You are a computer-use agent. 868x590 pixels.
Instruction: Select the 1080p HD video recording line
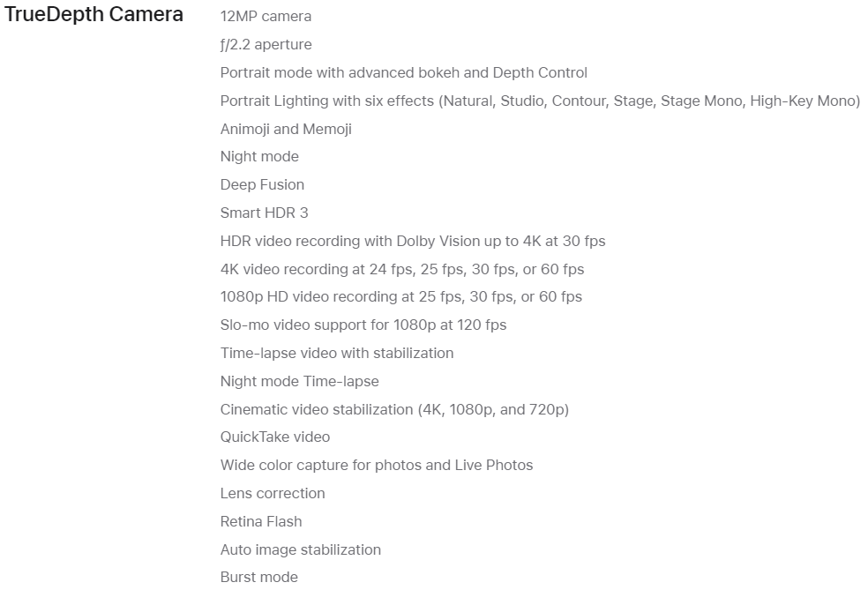pos(401,297)
